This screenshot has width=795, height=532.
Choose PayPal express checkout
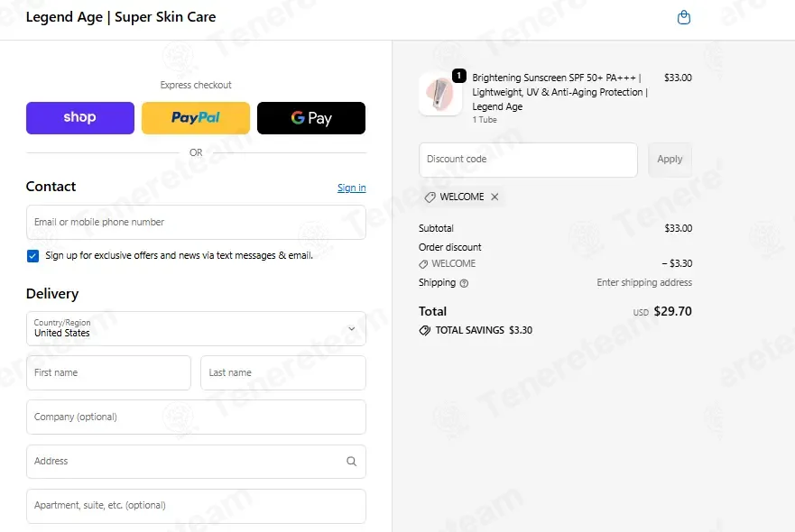coord(196,118)
